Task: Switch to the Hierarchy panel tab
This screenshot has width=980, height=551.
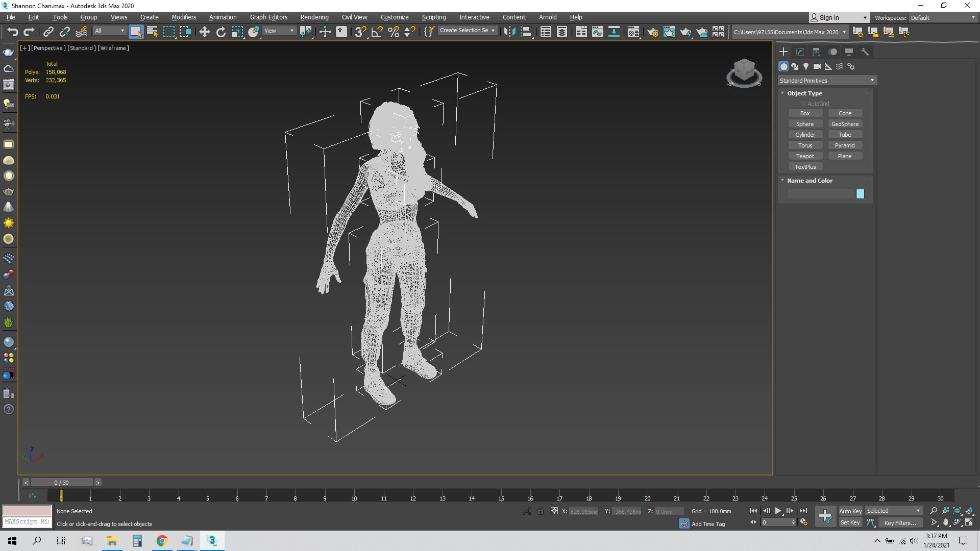Action: pos(816,52)
